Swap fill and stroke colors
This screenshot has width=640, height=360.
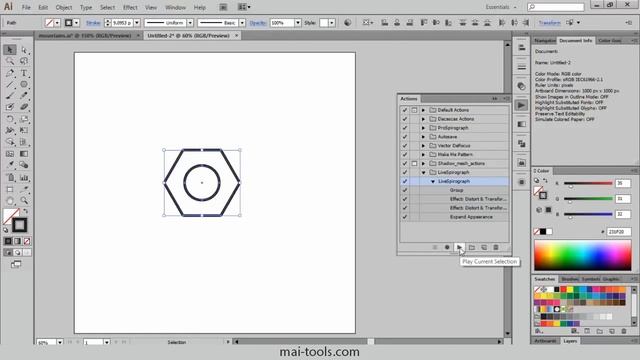(26, 211)
